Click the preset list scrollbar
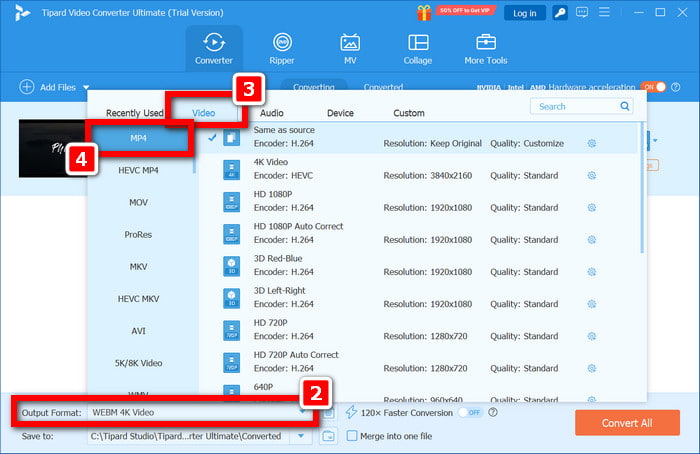Image resolution: width=700 pixels, height=454 pixels. click(642, 187)
